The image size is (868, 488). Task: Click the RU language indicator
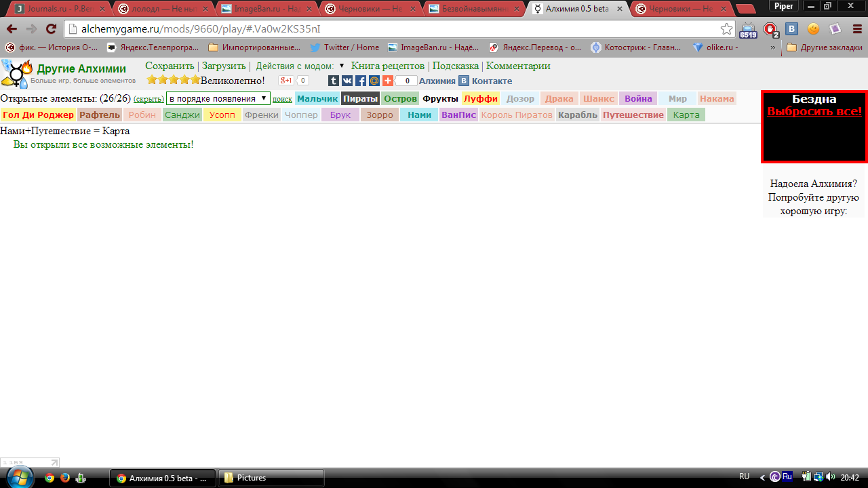point(744,477)
